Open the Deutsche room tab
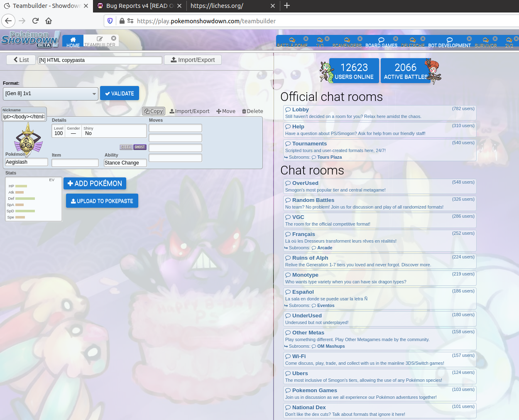This screenshot has height=420, width=519. pyautogui.click(x=413, y=42)
